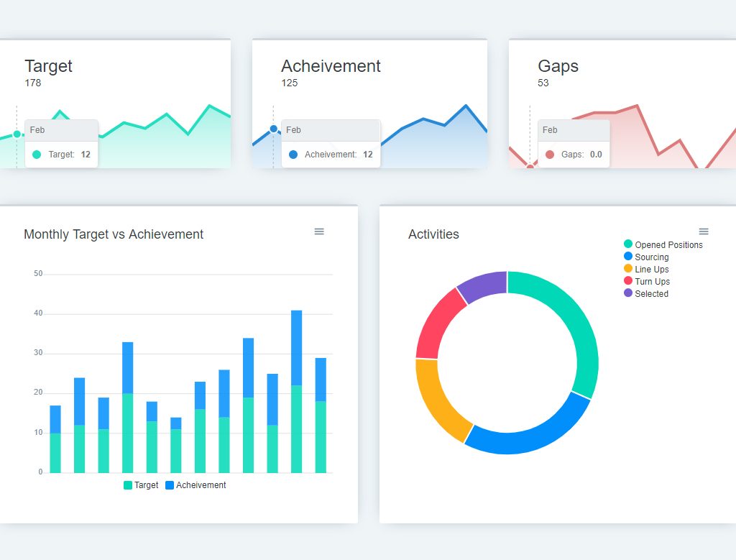The width and height of the screenshot is (736, 560).
Task: Click the Gaps total value 53
Action: coord(543,83)
